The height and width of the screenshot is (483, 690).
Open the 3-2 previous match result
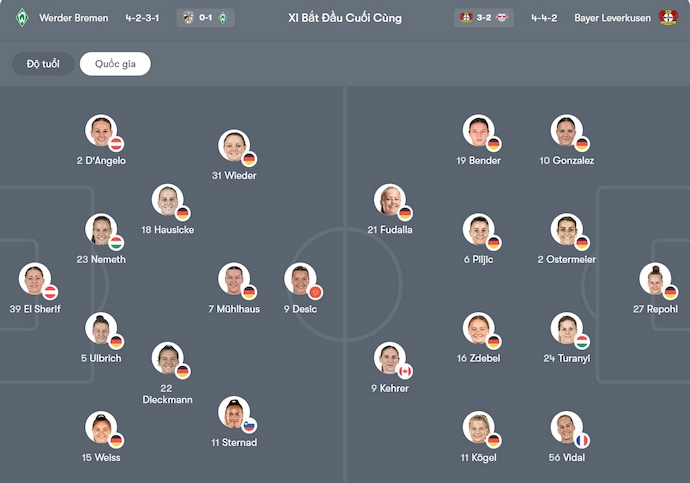click(485, 18)
